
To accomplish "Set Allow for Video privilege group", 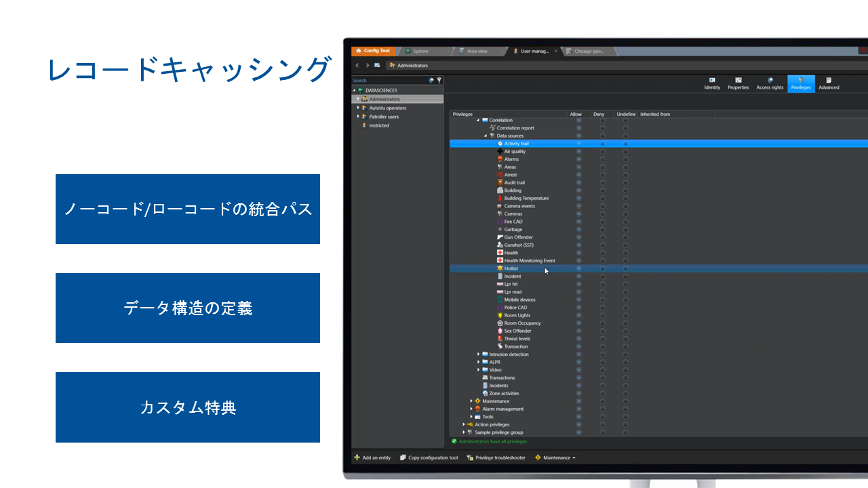I will [578, 370].
